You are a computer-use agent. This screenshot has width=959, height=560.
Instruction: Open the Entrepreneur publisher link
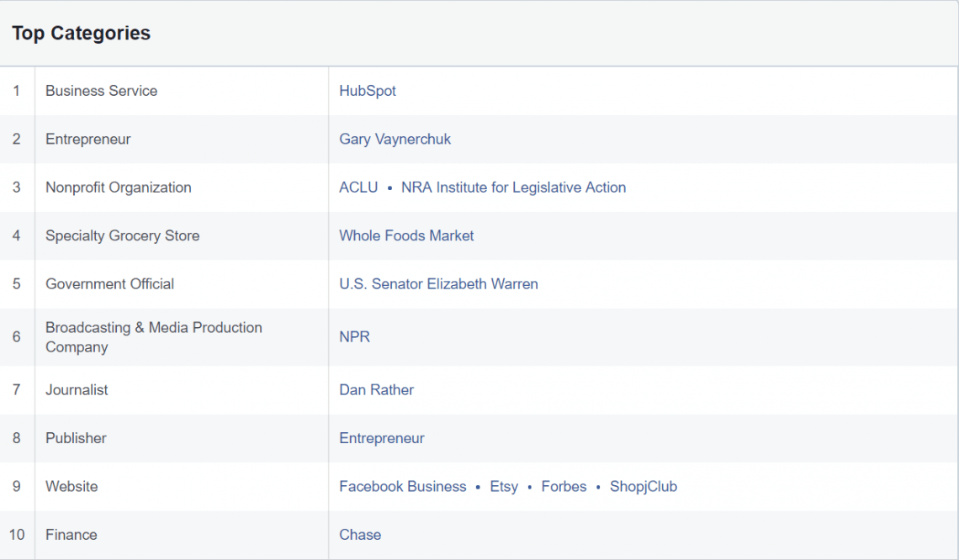[x=381, y=438]
